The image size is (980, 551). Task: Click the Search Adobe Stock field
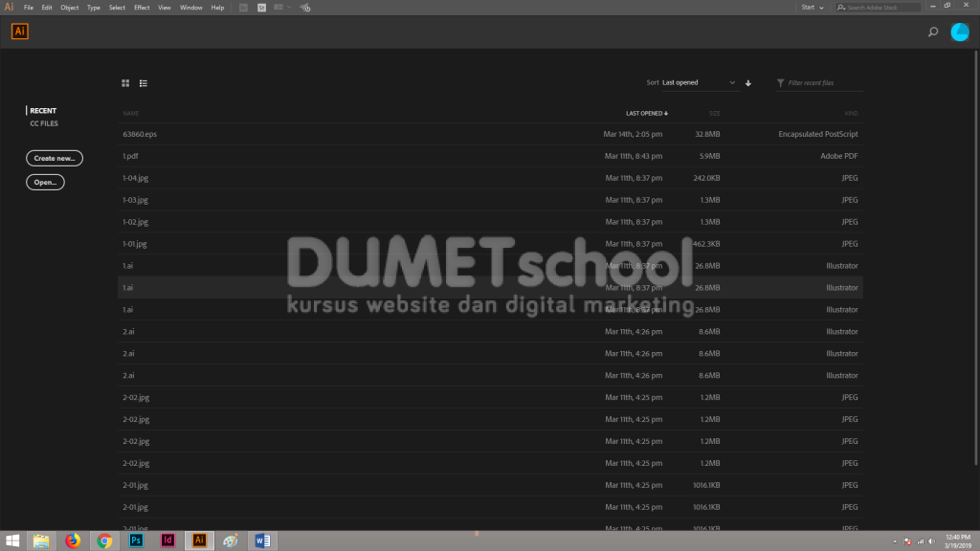[879, 8]
